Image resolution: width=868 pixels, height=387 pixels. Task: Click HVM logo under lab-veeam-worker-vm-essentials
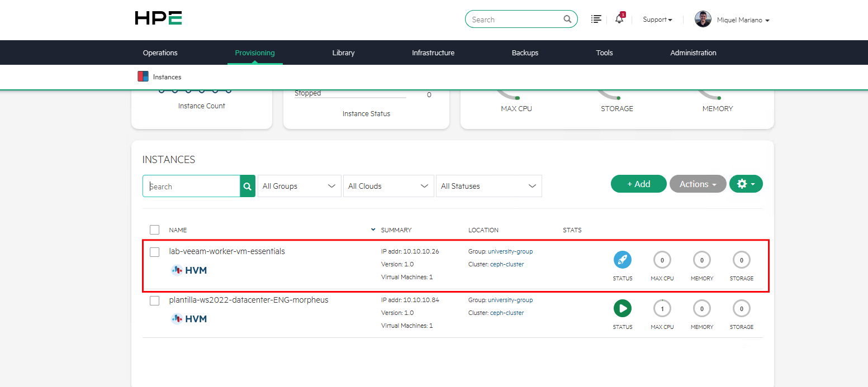tap(189, 270)
